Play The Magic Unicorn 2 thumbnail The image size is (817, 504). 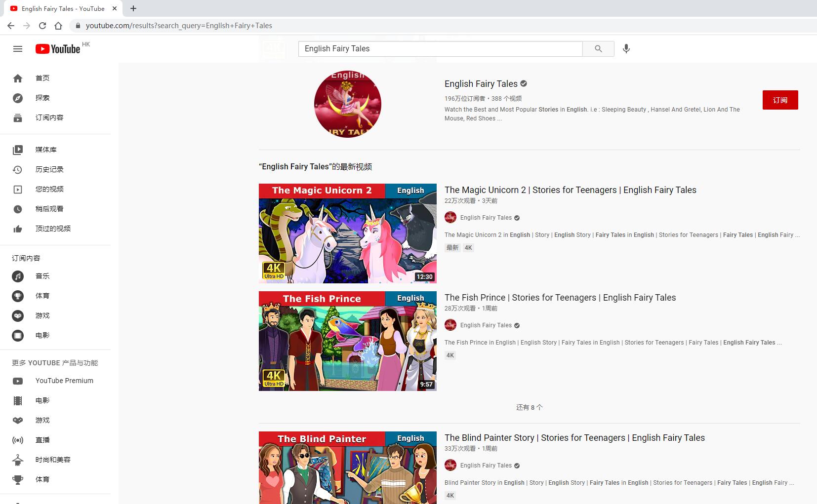point(348,233)
